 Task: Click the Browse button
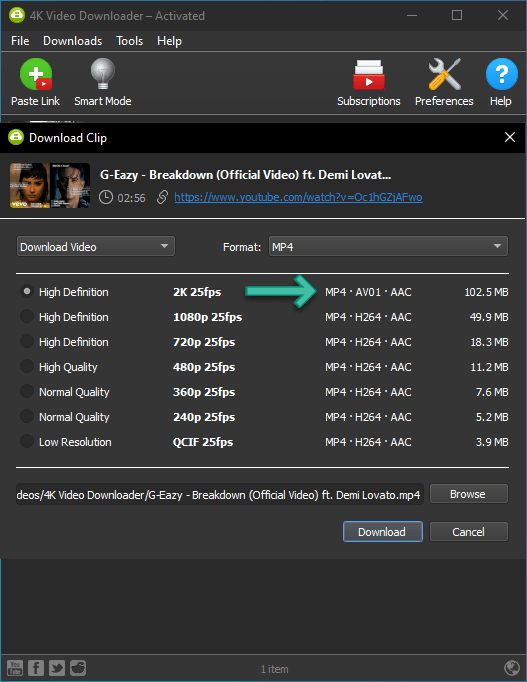tap(468, 494)
